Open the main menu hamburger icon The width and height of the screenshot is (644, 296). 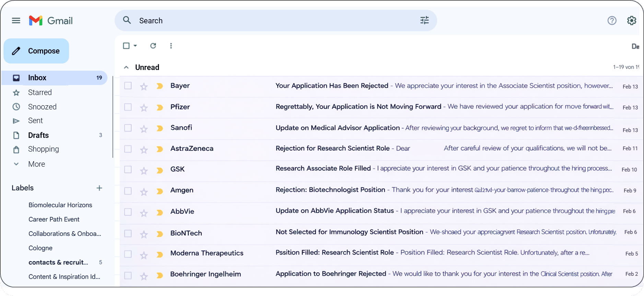tap(16, 21)
